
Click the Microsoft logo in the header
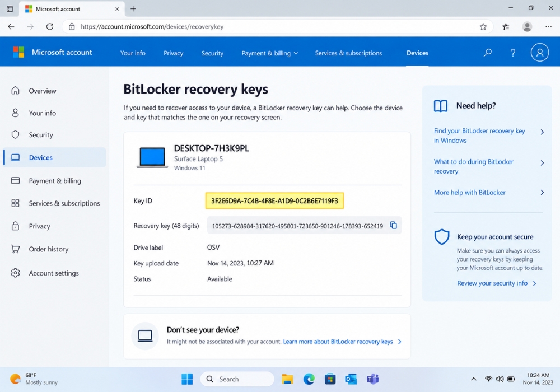[18, 52]
